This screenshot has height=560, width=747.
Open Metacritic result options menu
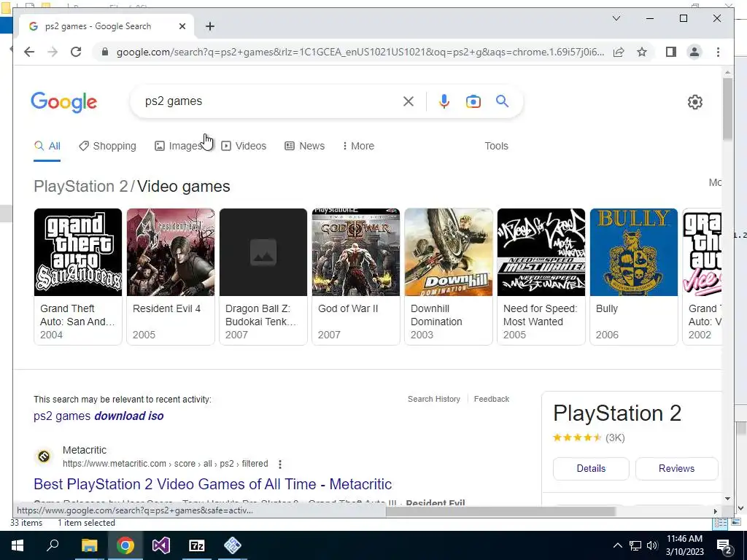280,464
